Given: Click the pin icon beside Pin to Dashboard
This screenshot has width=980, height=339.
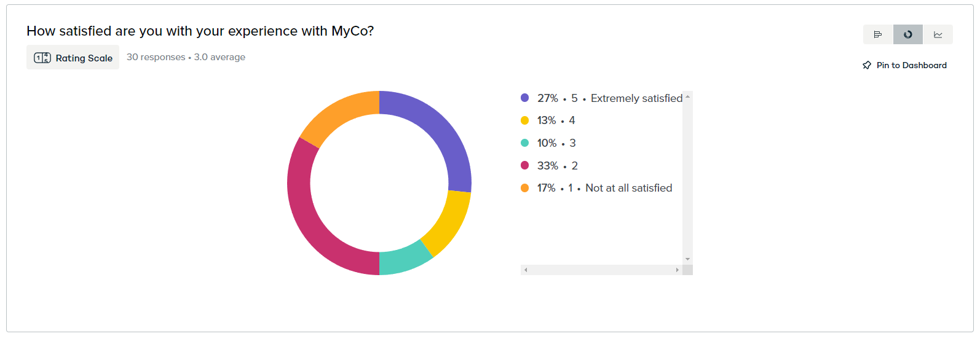Looking at the screenshot, I should [x=867, y=65].
